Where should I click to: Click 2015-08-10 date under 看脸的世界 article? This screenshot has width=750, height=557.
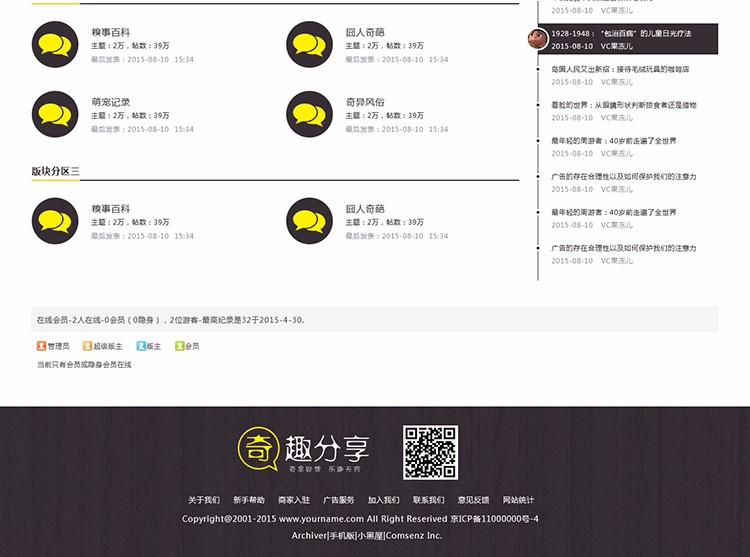[x=572, y=118]
